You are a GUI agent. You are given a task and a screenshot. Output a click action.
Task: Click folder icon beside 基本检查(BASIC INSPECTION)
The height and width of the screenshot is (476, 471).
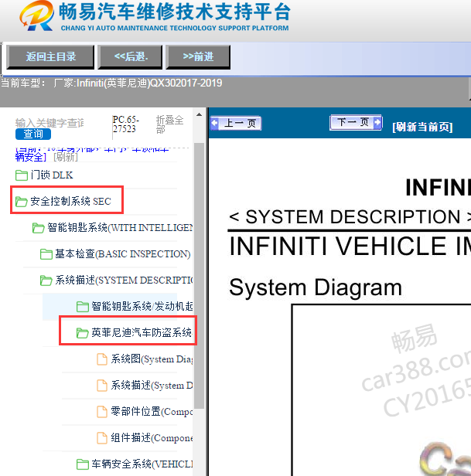[46, 254]
